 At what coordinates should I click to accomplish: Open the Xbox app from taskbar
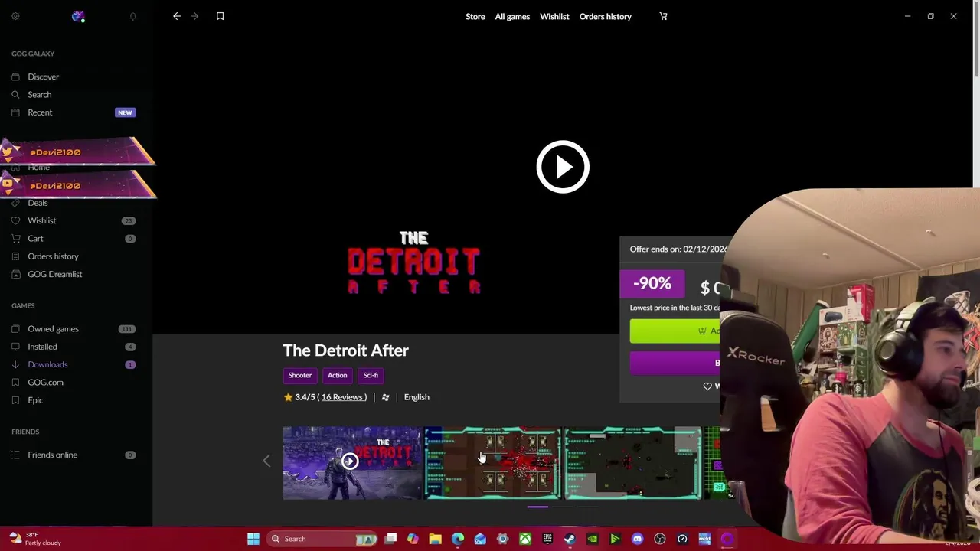point(525,539)
